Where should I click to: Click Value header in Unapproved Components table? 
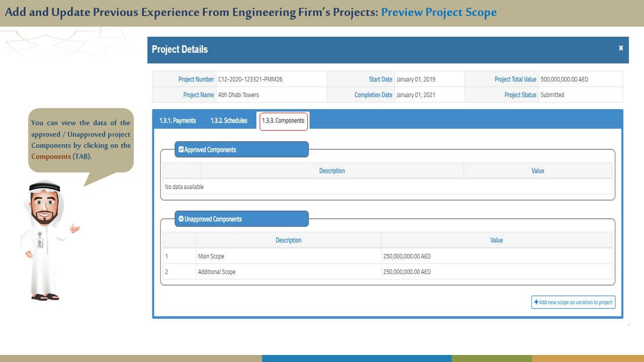click(x=496, y=240)
